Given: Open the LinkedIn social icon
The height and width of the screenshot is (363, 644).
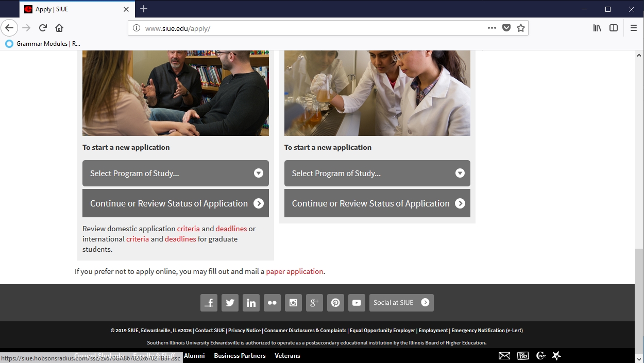Looking at the screenshot, I should click(x=251, y=303).
